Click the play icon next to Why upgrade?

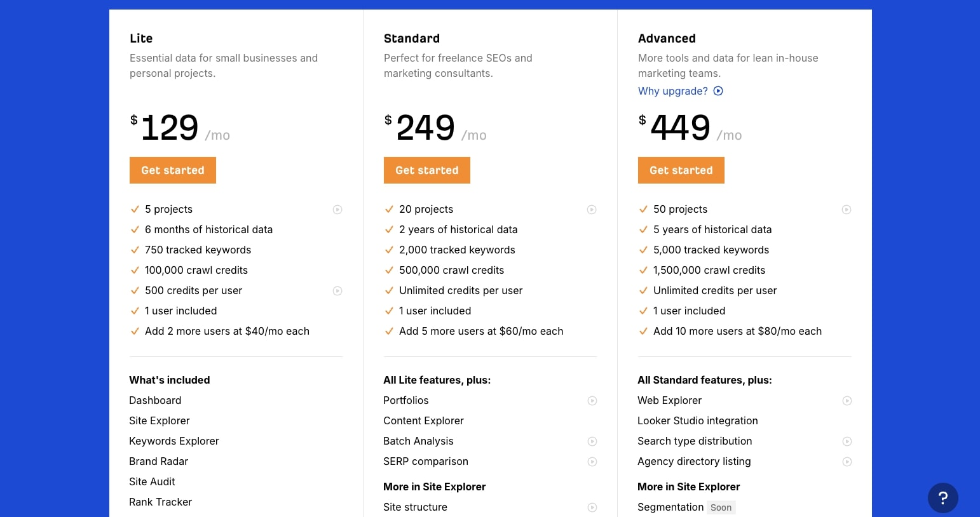point(718,91)
